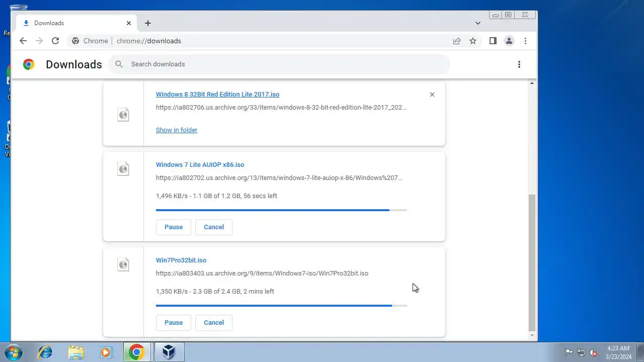This screenshot has width=644, height=362.
Task: Toggle the Chrome side panel
Action: [x=493, y=41]
